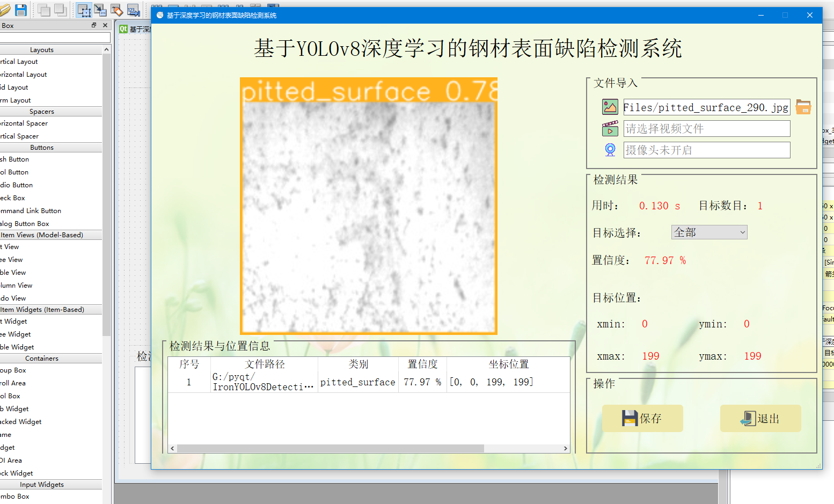Open the orange folder browse icon
This screenshot has width=834, height=504.
pyautogui.click(x=803, y=107)
